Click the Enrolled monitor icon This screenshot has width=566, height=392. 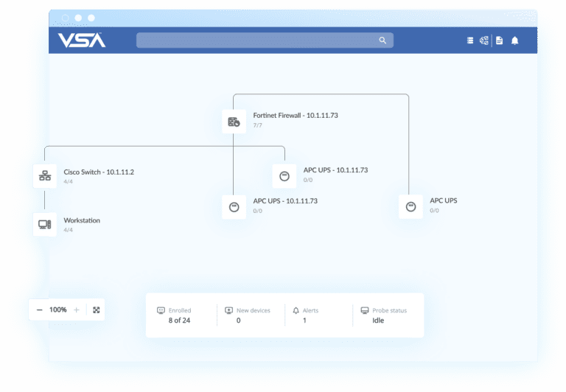tap(161, 310)
